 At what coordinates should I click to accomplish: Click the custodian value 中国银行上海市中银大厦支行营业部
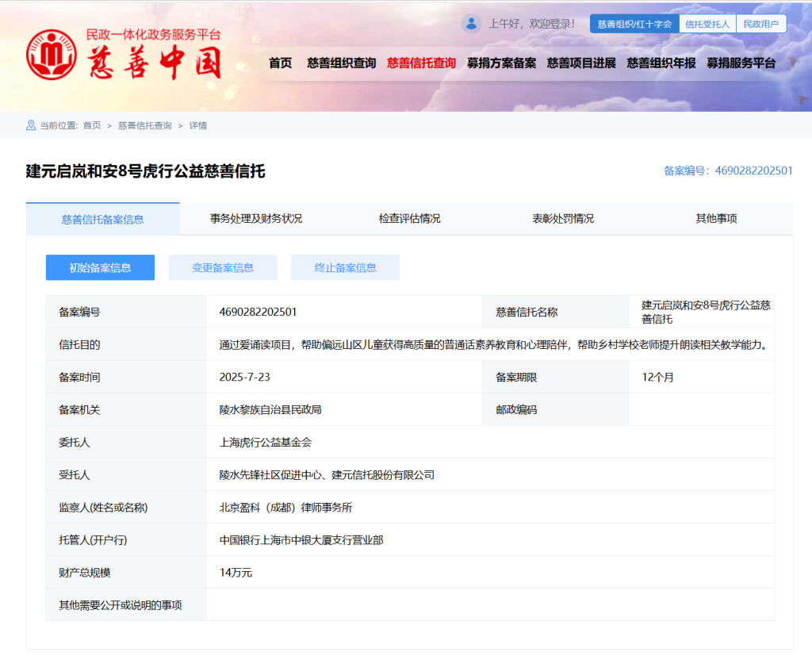[x=301, y=540]
